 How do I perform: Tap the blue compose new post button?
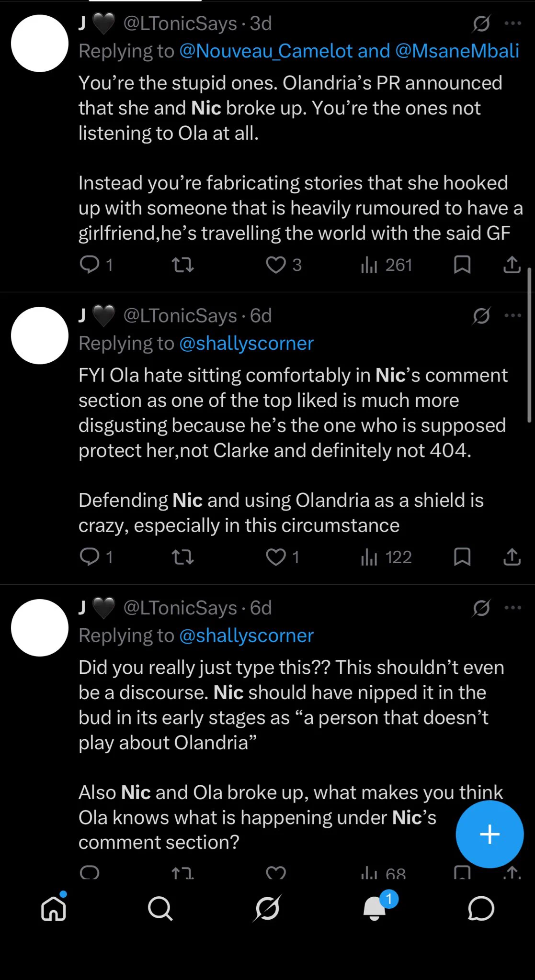[489, 834]
